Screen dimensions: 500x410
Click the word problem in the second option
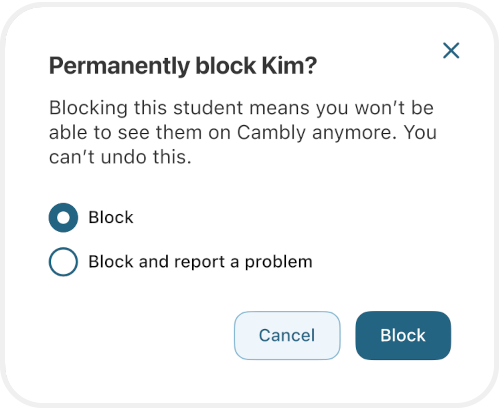pos(279,262)
